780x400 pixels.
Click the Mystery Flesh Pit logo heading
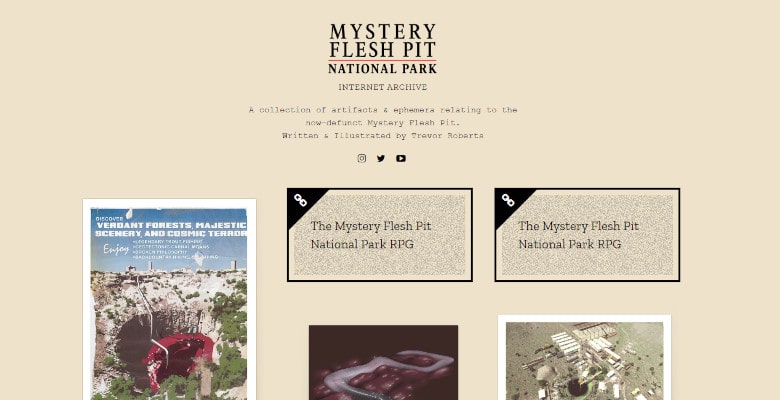tap(383, 49)
